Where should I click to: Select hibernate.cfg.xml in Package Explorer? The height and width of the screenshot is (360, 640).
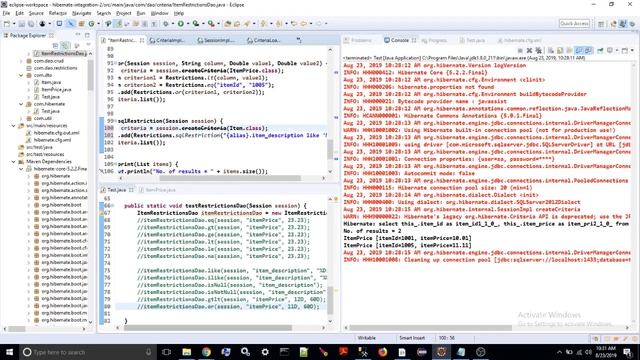(x=52, y=140)
